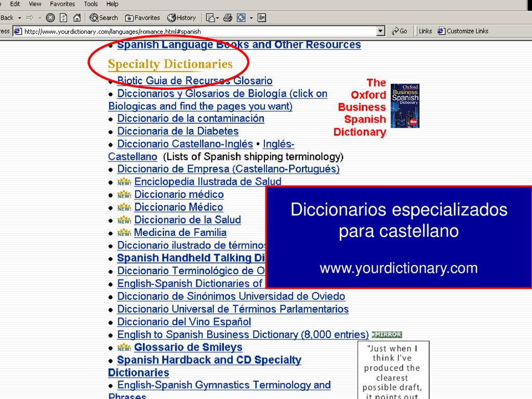This screenshot has height=399, width=532.
Task: Open English-Spanish Dictionaries of link
Action: pyautogui.click(x=190, y=284)
